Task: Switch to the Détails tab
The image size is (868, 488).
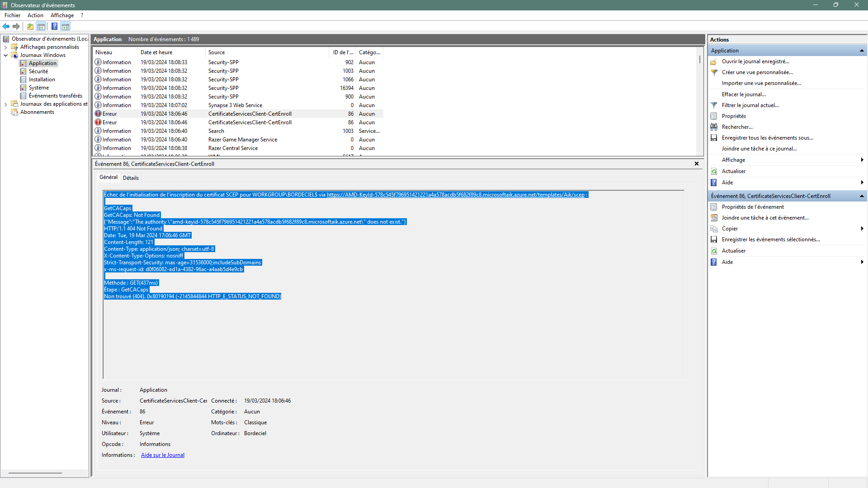Action: tap(131, 178)
